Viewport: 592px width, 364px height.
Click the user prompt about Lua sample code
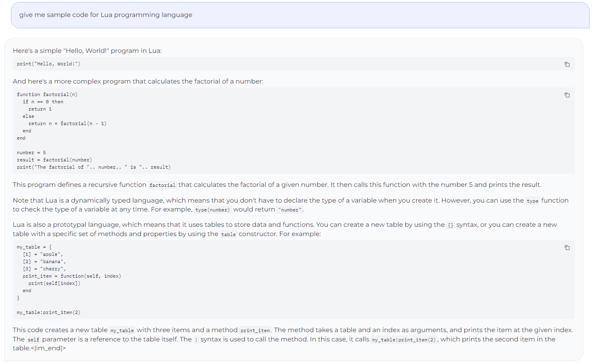(106, 15)
